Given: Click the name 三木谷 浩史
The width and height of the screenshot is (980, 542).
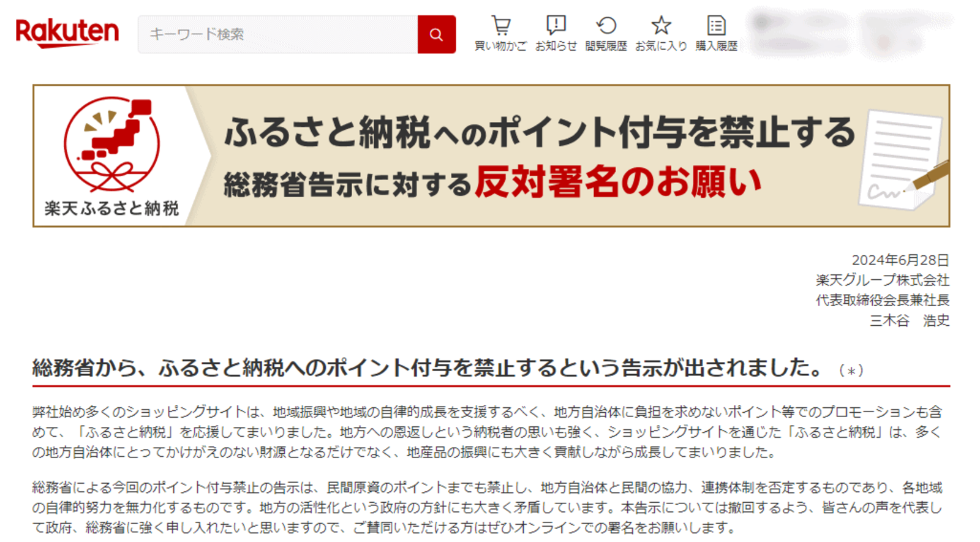Looking at the screenshot, I should pos(910,320).
